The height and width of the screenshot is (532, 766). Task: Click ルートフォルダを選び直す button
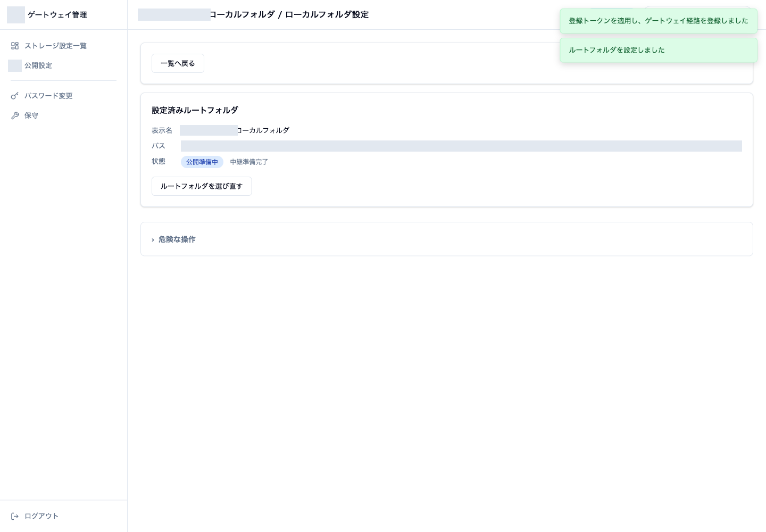coord(202,186)
